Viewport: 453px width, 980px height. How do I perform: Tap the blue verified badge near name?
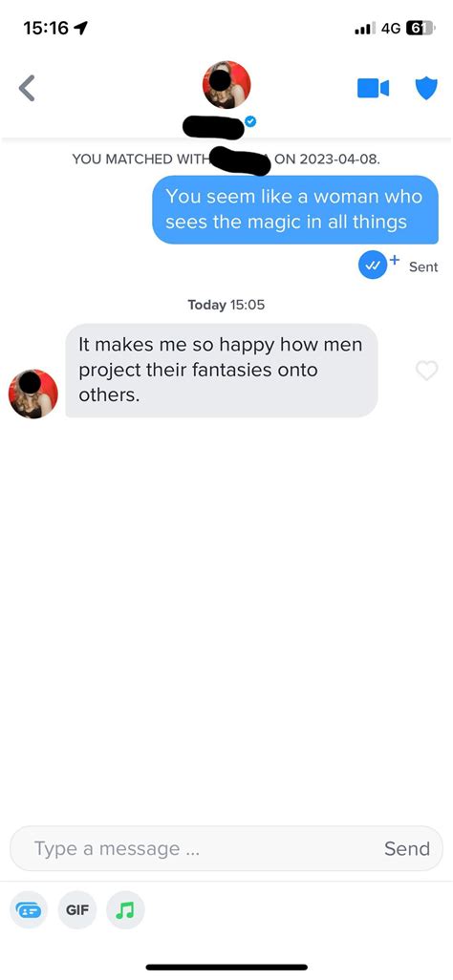tap(250, 121)
